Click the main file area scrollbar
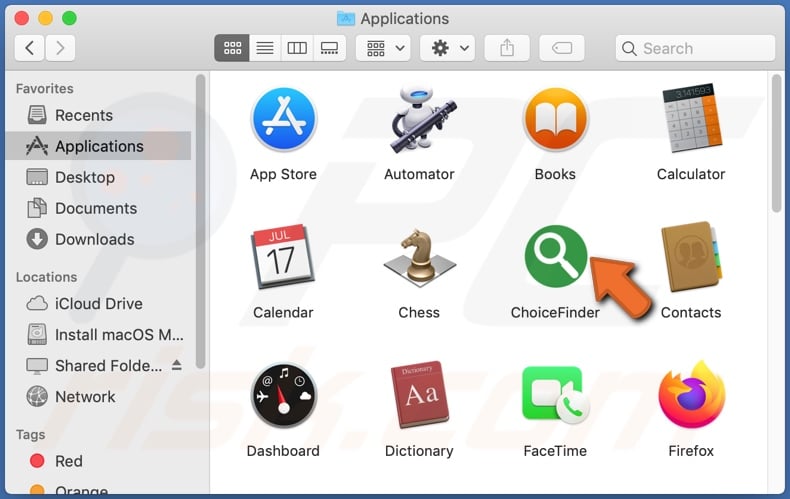The height and width of the screenshot is (499, 790). click(x=776, y=143)
